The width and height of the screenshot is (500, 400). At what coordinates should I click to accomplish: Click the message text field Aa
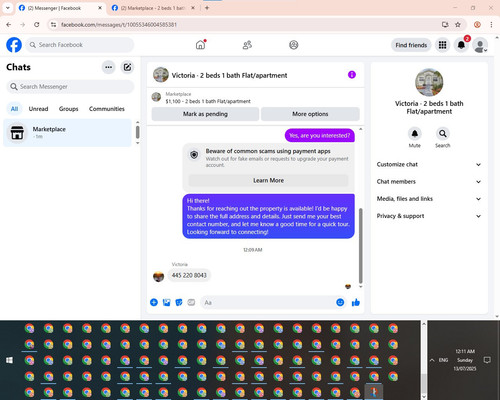pyautogui.click(x=267, y=302)
